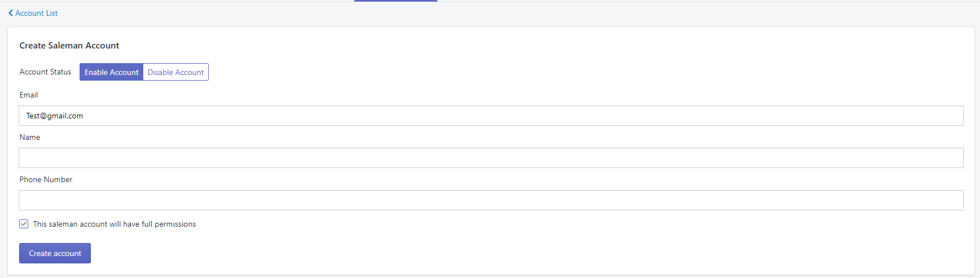The image size is (980, 278).
Task: Click the Email field label
Action: 29,95
